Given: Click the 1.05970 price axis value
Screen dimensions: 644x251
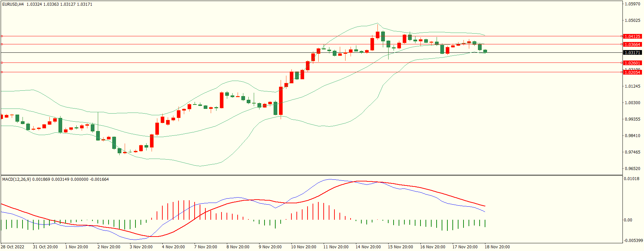Looking at the screenshot, I should (632, 4).
